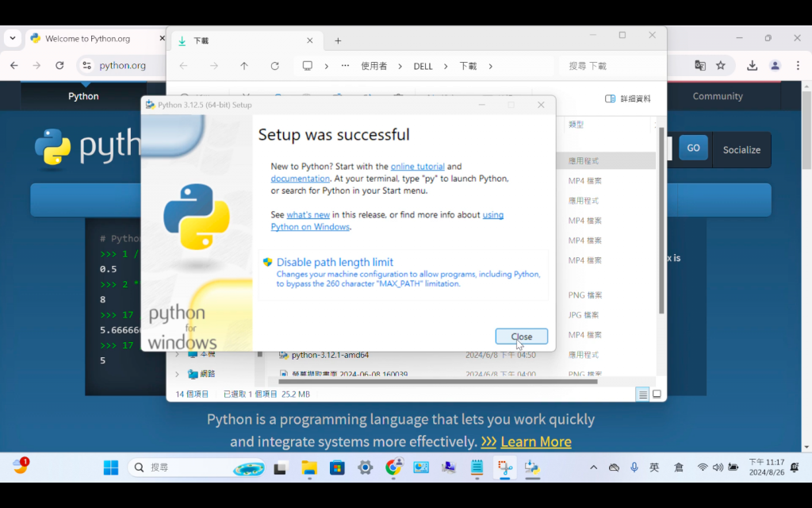The height and width of the screenshot is (508, 812).
Task: Expand the 網路 tree node
Action: (x=177, y=374)
